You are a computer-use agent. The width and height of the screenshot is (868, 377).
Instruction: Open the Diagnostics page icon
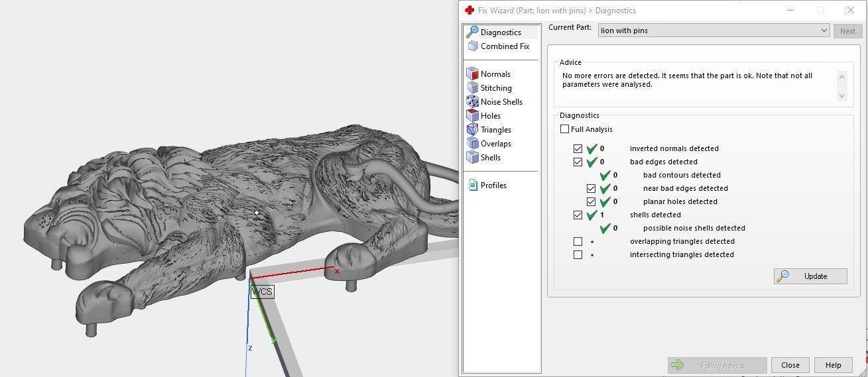472,32
